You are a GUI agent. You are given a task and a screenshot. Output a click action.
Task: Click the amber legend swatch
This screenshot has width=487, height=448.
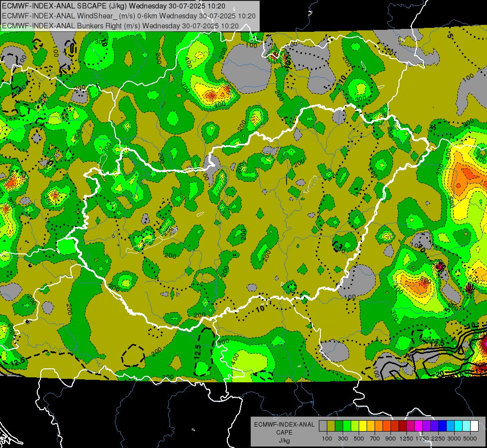(x=371, y=426)
